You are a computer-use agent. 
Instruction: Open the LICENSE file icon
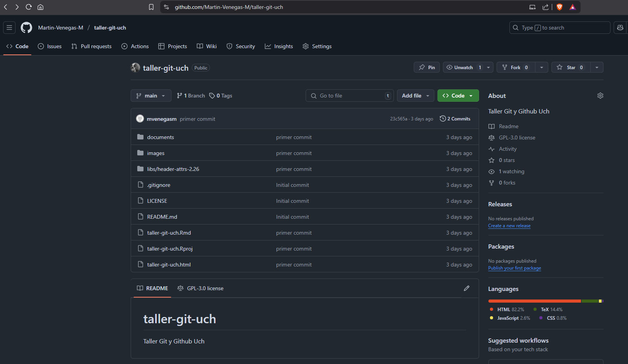[x=140, y=201]
